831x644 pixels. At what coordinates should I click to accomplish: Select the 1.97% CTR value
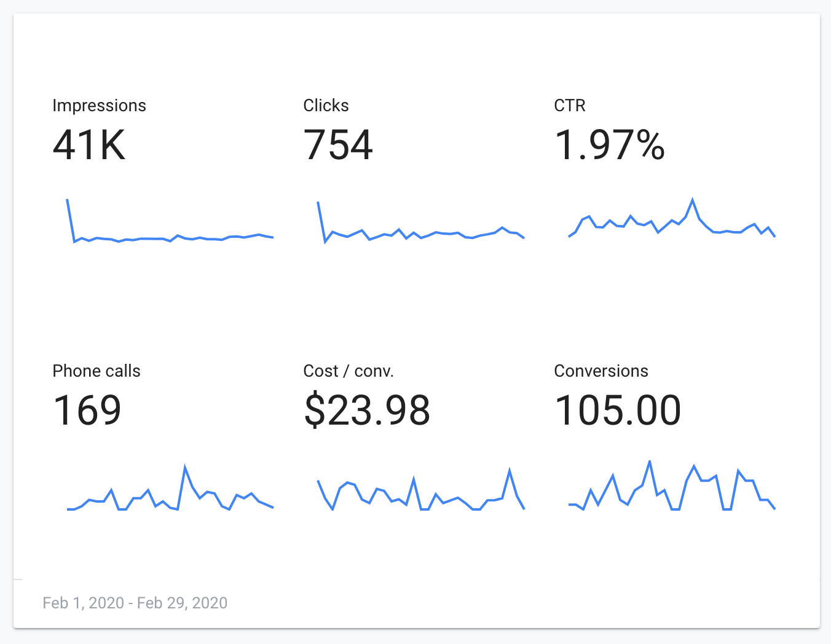click(609, 146)
